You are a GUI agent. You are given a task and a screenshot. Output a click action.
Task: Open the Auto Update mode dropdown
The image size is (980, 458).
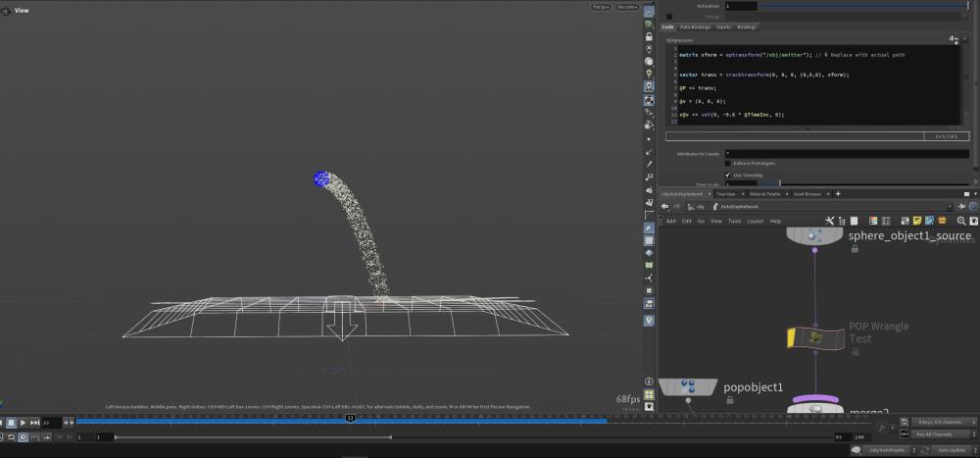(955, 450)
